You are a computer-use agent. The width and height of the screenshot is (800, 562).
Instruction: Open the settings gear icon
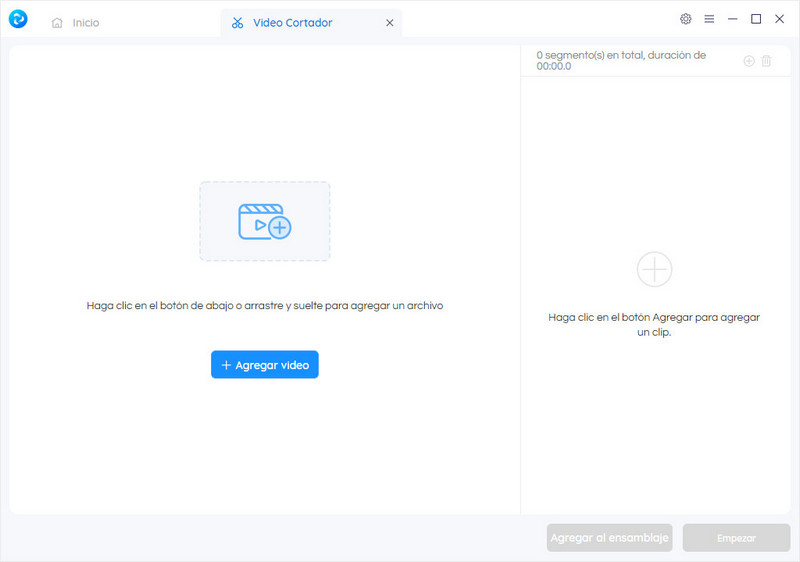686,19
